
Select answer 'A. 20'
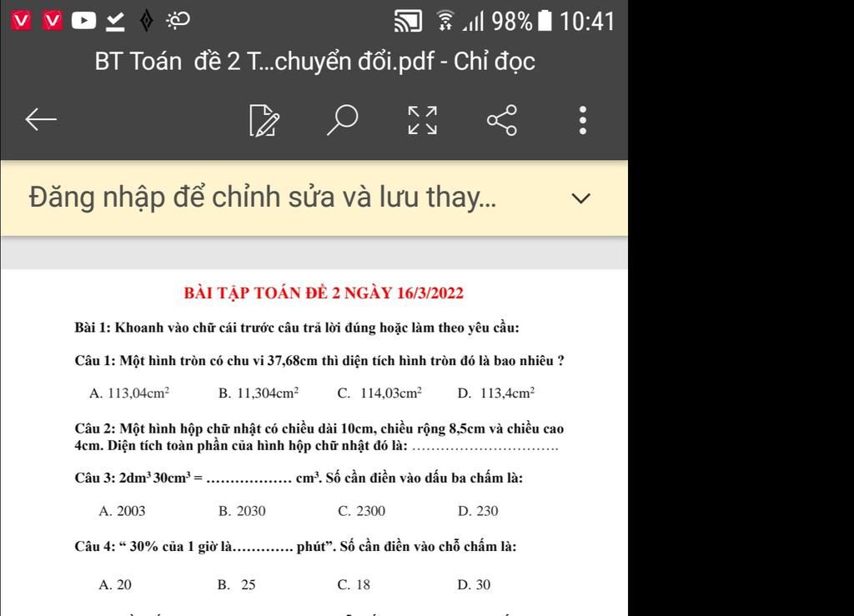[x=115, y=585]
